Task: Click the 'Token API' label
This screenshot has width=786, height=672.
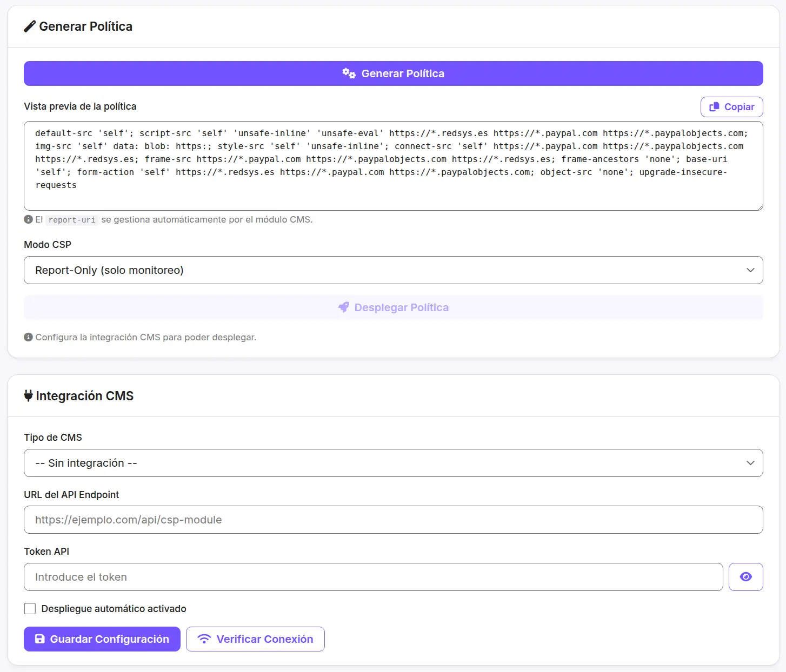Action: (x=46, y=552)
